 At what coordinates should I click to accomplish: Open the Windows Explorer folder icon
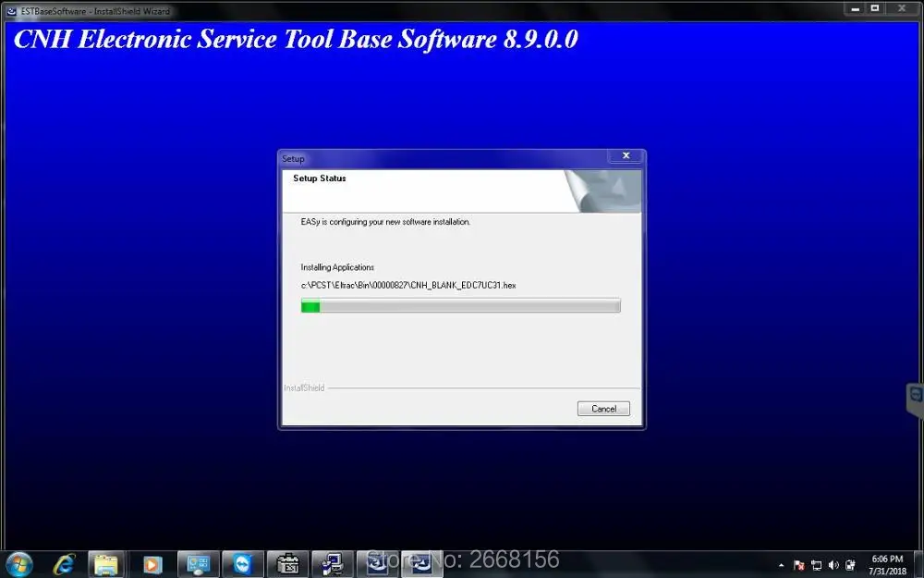point(106,565)
